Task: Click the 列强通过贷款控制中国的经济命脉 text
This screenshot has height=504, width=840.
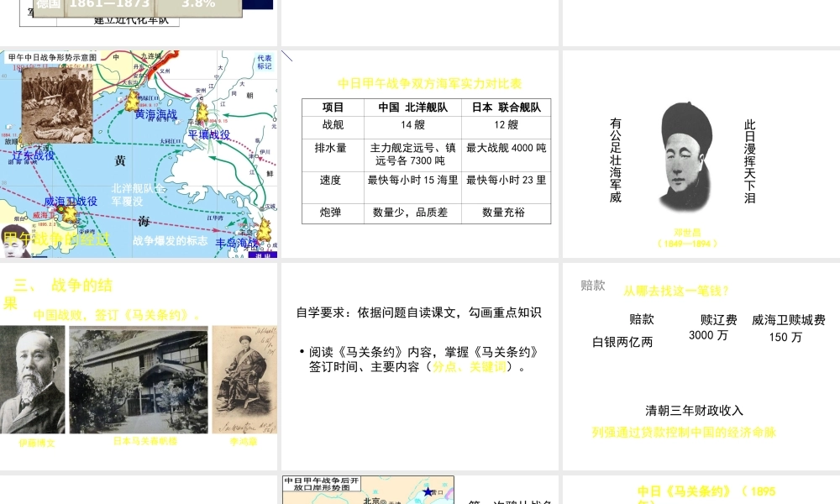Action: pos(684,433)
